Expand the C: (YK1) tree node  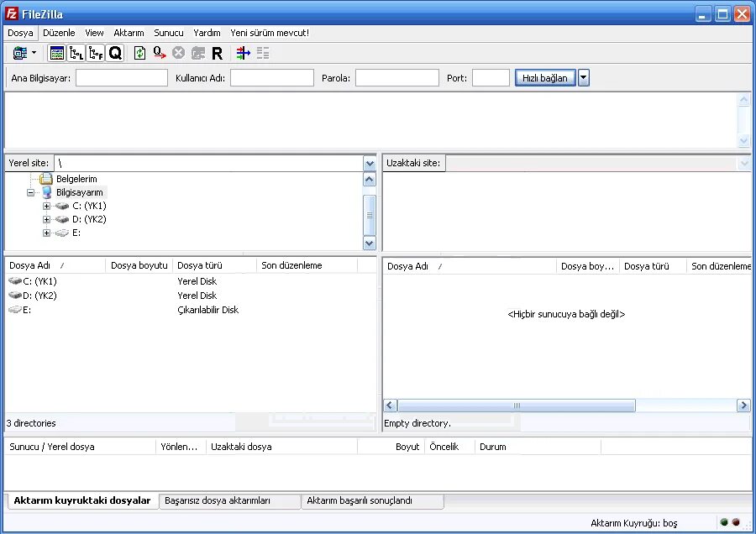(46, 206)
